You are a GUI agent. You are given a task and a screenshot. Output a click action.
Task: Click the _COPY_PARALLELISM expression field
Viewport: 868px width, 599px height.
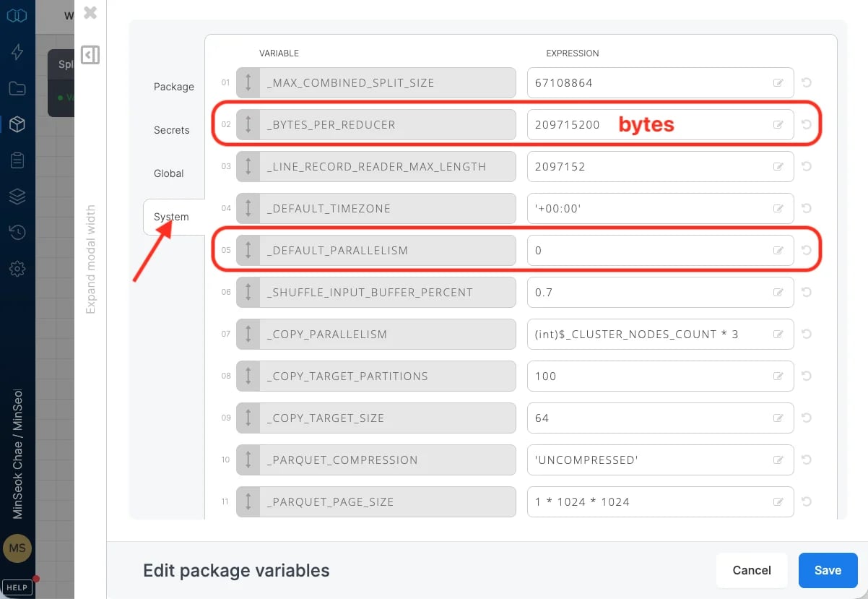660,335
